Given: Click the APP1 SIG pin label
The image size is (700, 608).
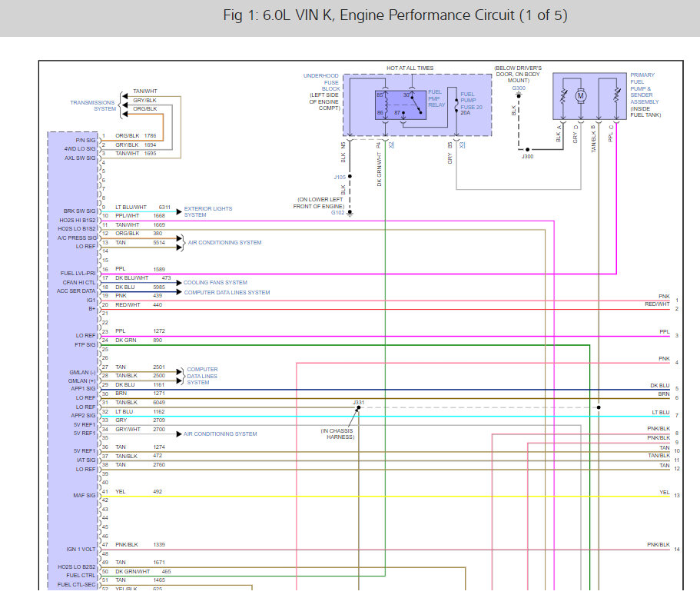Looking at the screenshot, I should [83, 389].
